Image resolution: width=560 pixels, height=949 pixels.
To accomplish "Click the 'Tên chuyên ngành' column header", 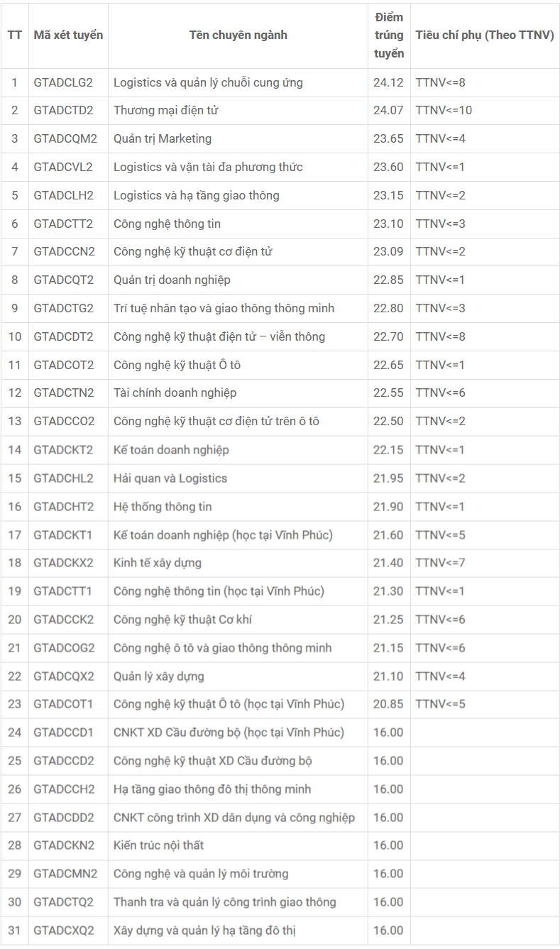I will click(238, 35).
